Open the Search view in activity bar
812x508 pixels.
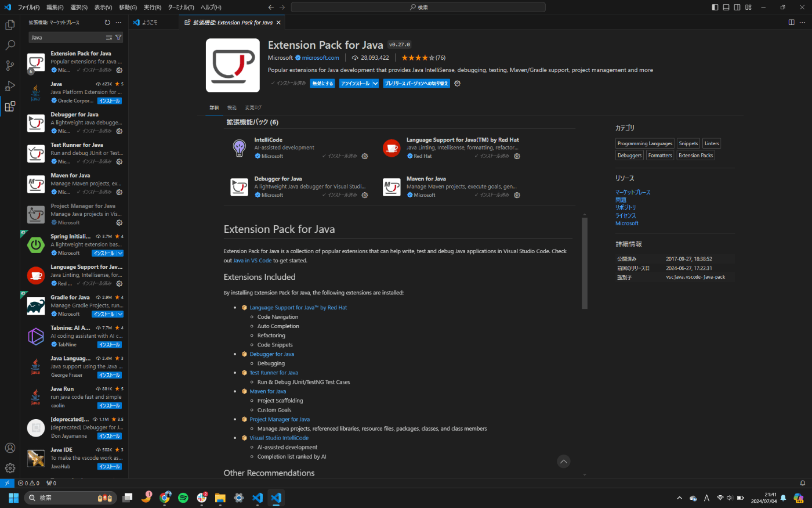pos(10,45)
